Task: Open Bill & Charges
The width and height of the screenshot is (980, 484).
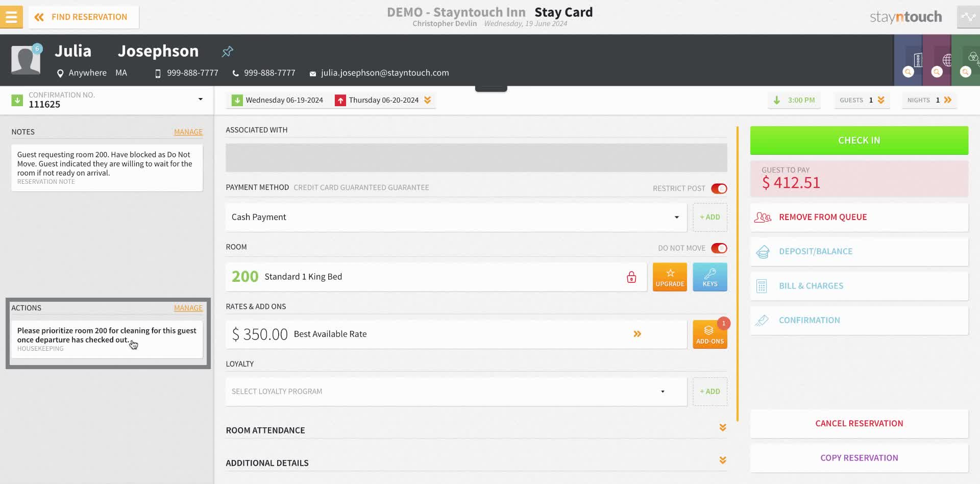Action: click(x=859, y=286)
